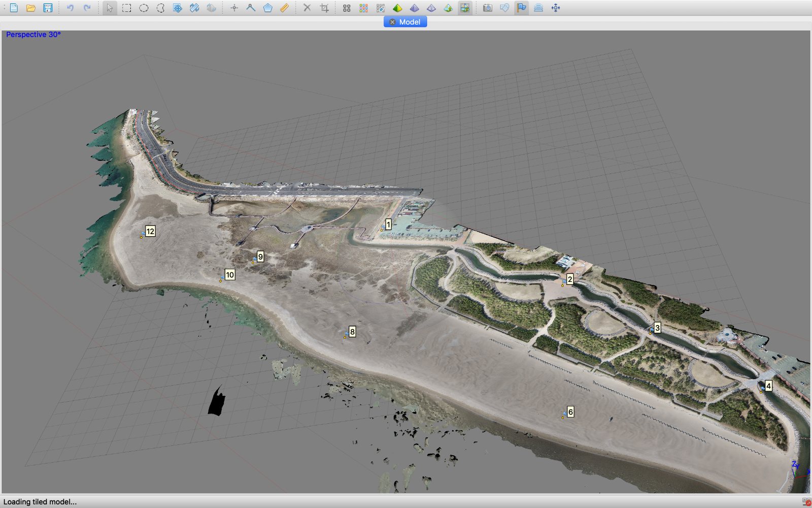Select the Draw Polyline tool
812x508 pixels.
coord(251,8)
